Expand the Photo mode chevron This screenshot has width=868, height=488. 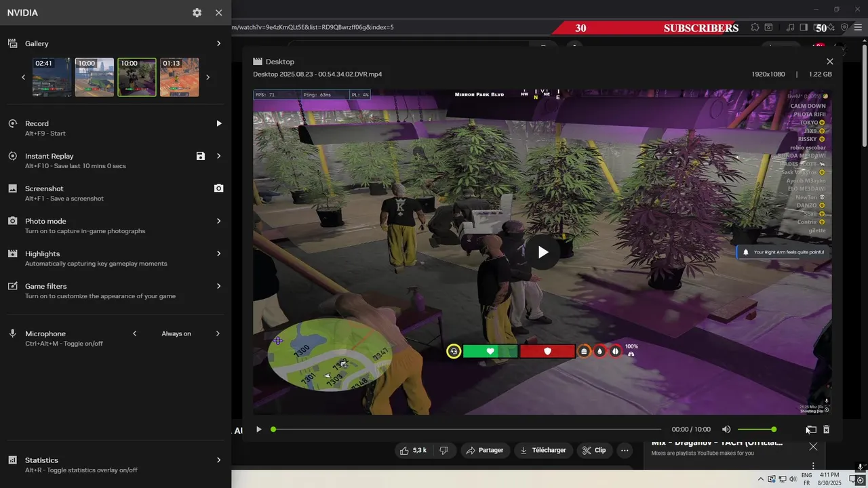(218, 221)
